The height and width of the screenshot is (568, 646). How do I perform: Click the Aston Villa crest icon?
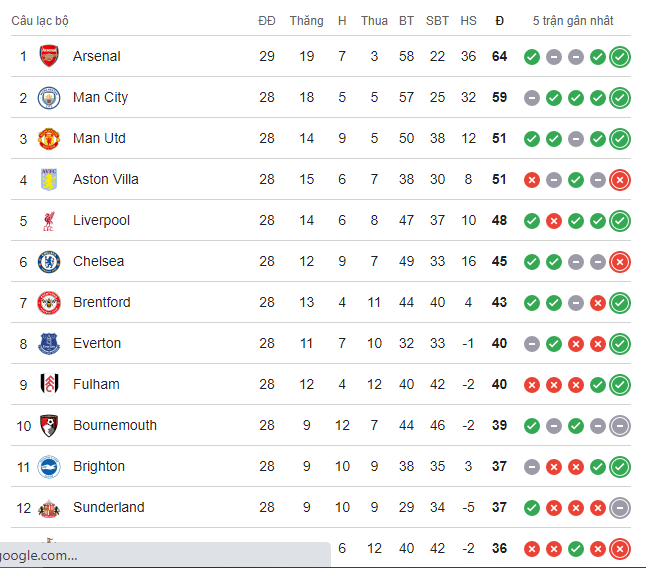click(x=49, y=180)
